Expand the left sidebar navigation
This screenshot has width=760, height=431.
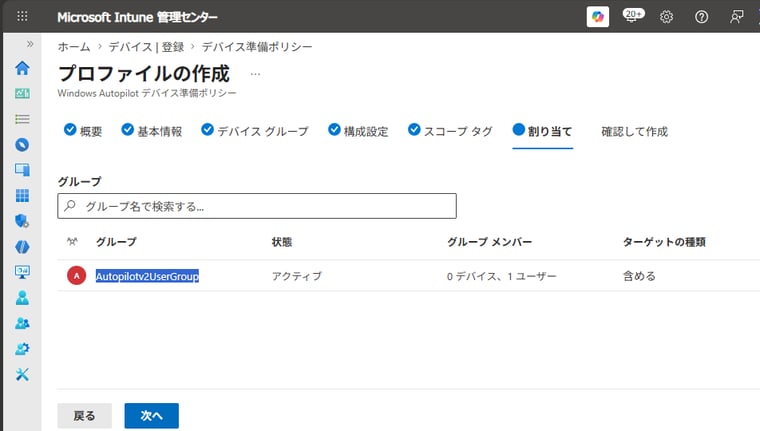pos(30,44)
